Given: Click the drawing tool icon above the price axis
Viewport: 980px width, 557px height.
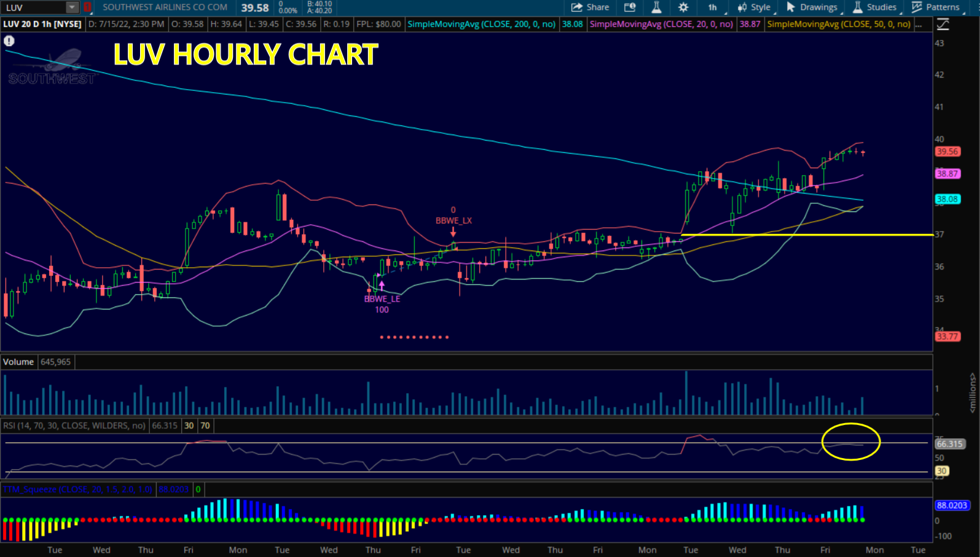Looking at the screenshot, I should [943, 25].
